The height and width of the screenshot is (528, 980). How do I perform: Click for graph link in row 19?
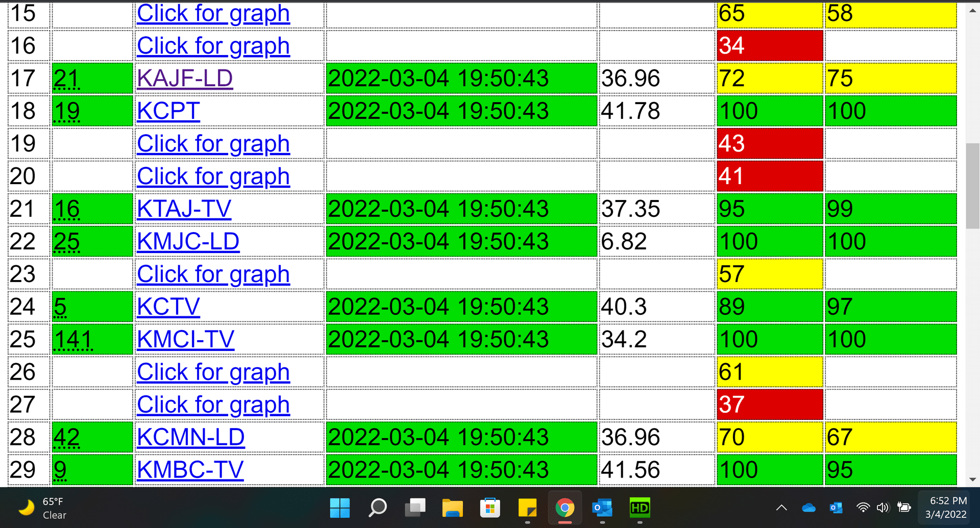pos(213,144)
